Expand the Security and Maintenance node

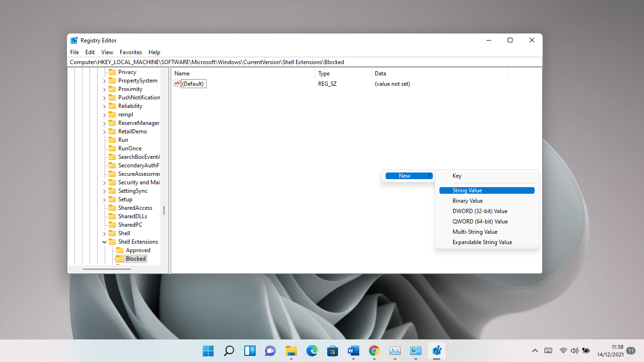[x=105, y=183]
